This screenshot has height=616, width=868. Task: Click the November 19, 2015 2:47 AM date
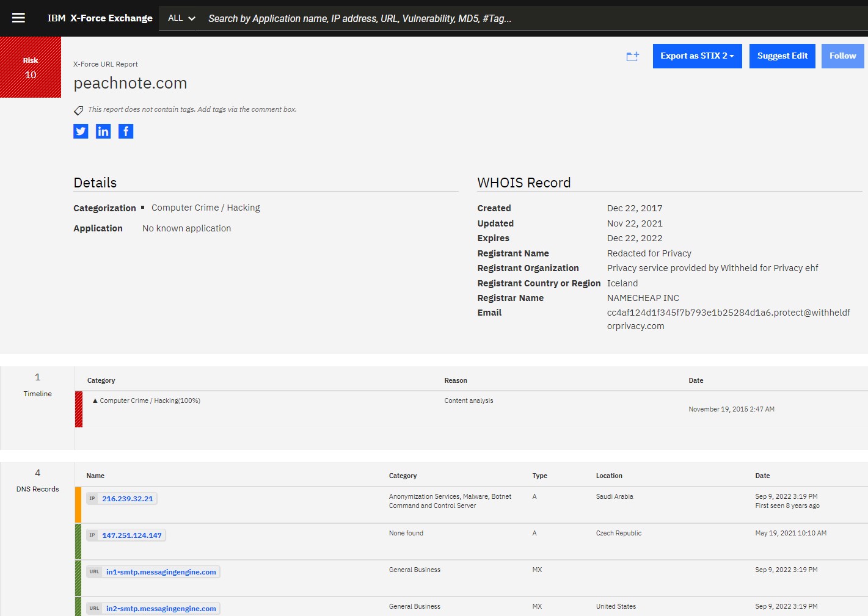coord(731,409)
